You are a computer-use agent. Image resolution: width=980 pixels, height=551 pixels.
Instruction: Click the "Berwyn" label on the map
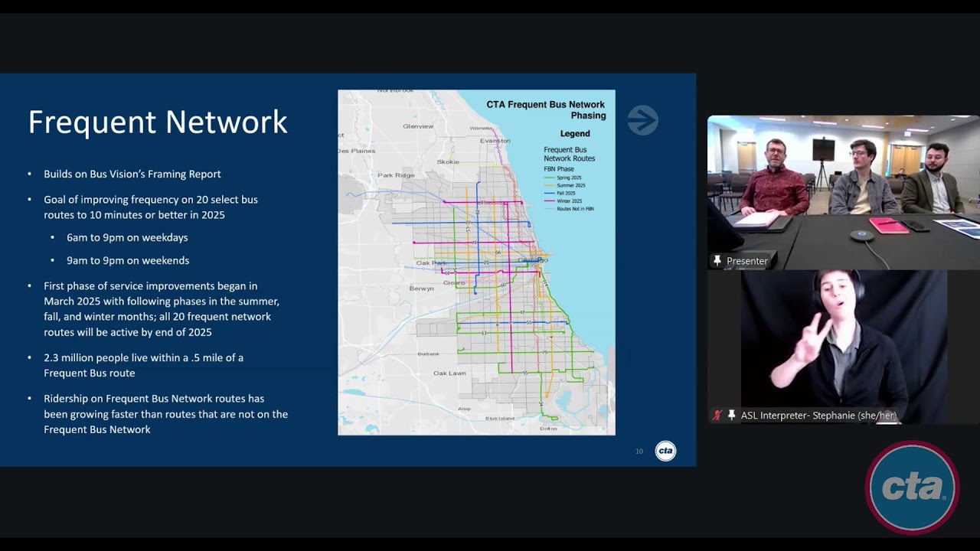coord(421,289)
